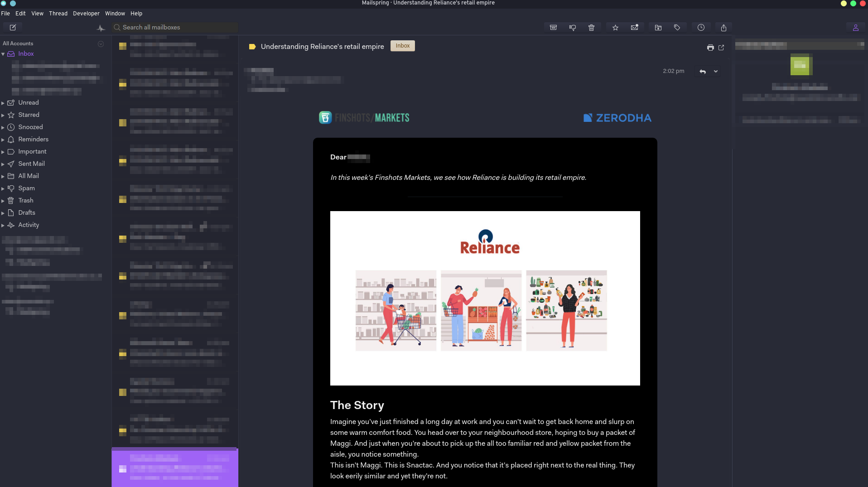
Task: Open the Thread menu
Action: [x=58, y=14]
